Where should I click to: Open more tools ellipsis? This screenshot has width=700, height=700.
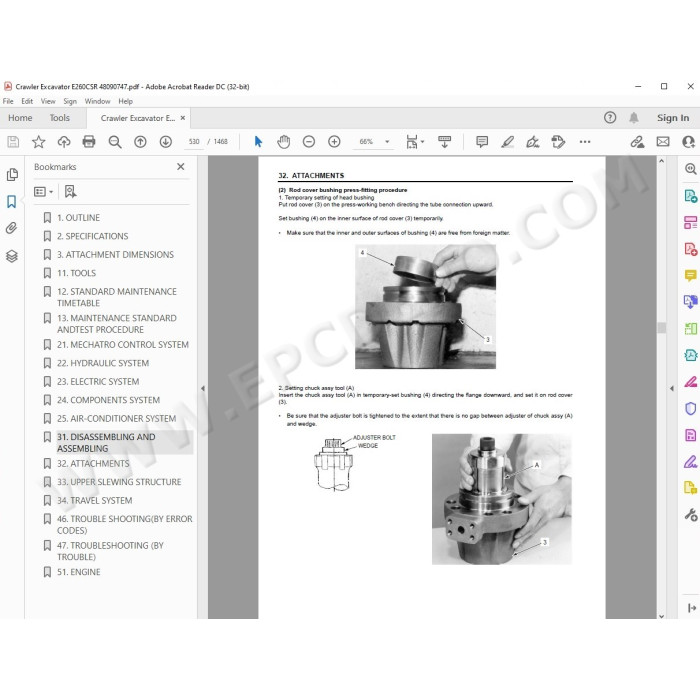585,142
